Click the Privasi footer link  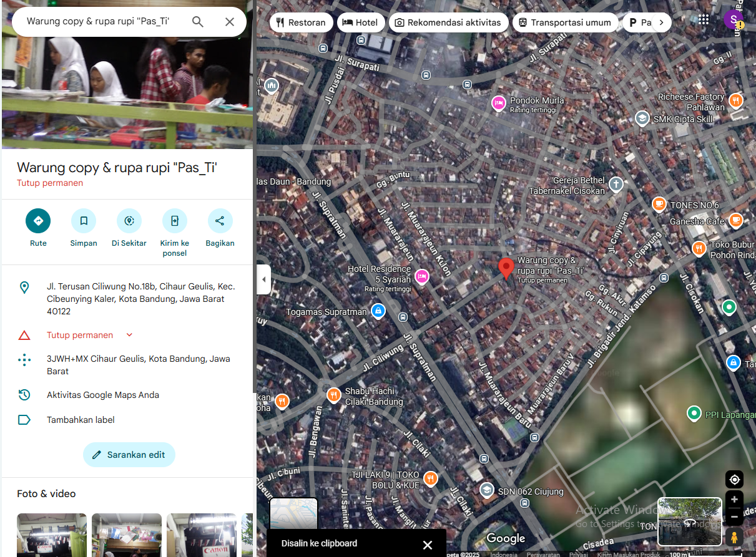click(578, 554)
